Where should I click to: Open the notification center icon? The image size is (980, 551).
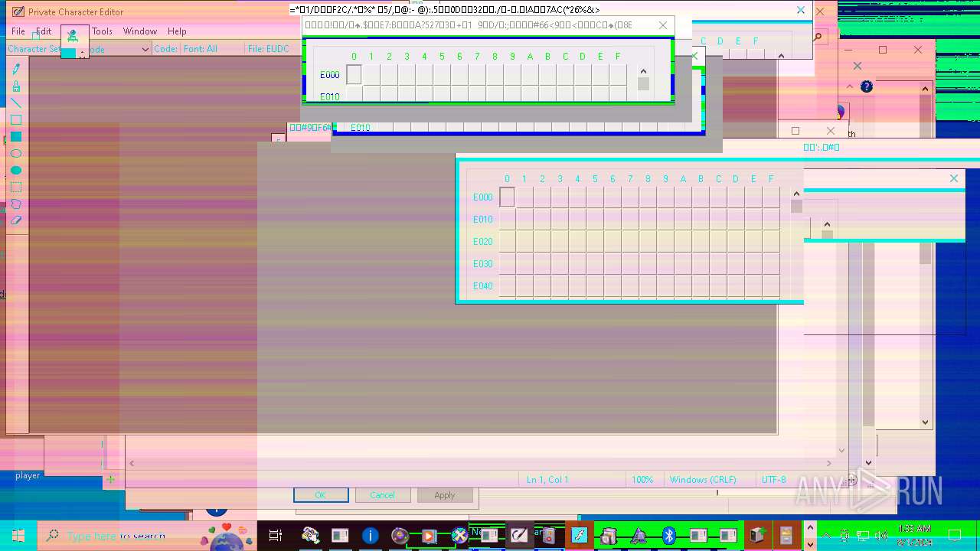point(955,536)
